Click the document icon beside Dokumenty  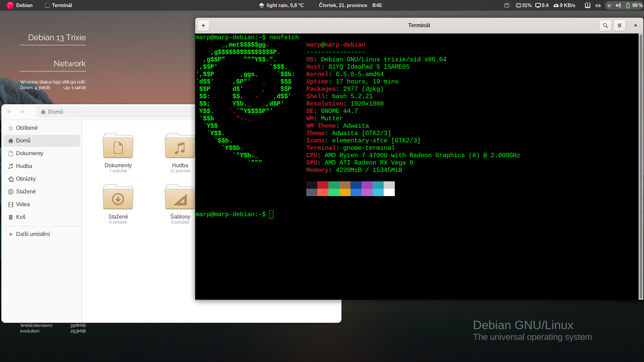click(x=11, y=154)
